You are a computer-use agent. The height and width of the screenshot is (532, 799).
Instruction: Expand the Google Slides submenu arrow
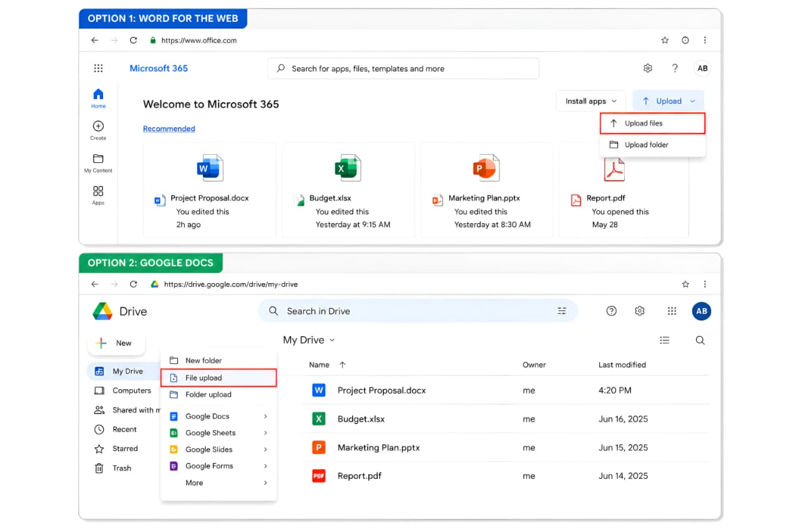265,449
